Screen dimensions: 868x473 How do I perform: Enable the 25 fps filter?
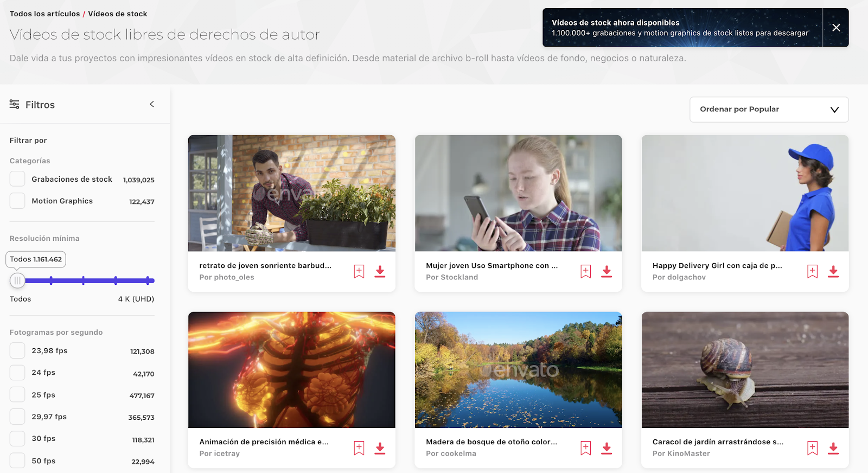tap(17, 394)
